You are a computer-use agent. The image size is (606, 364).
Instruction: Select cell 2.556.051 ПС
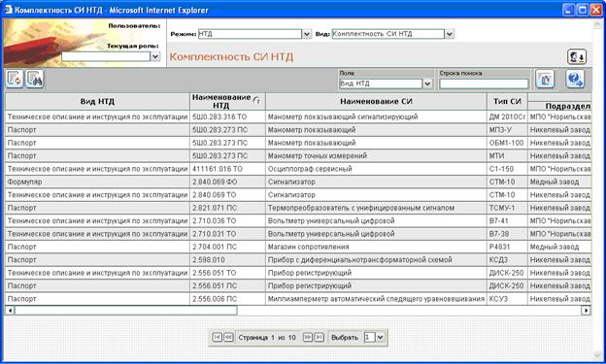click(x=227, y=285)
